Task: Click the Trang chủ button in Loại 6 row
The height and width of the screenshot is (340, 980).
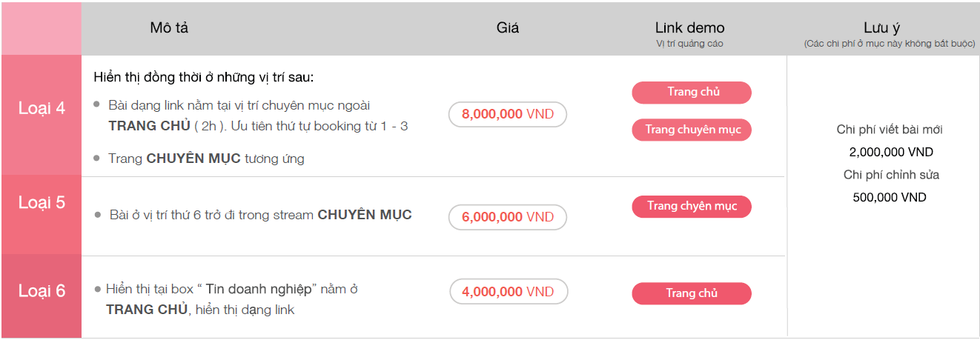Action: [692, 293]
